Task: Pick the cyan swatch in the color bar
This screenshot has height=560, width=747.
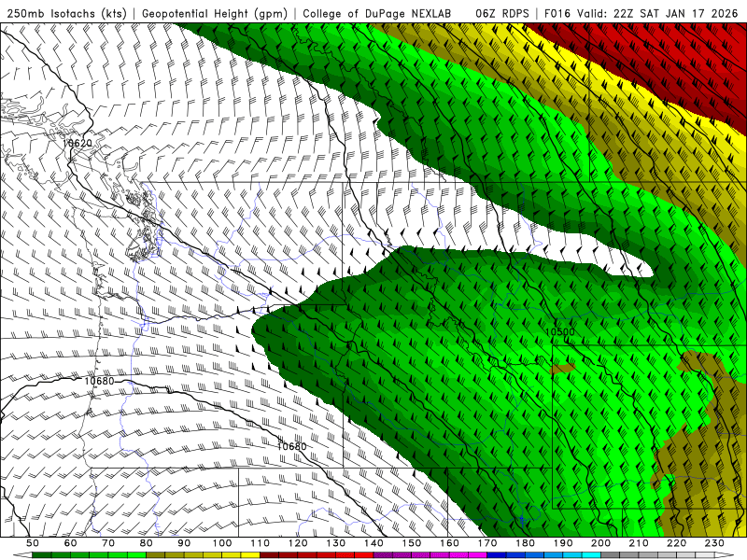Action: pos(591,555)
